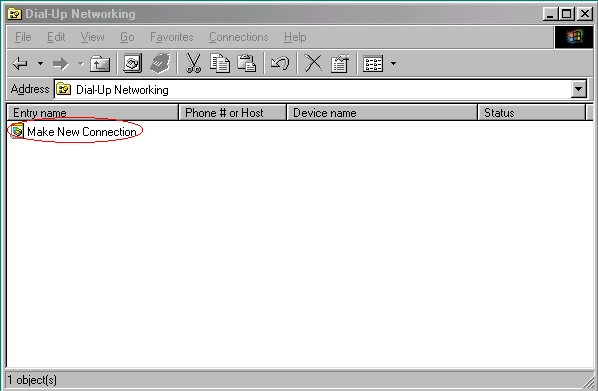
Task: Sort by Phone # or Host column
Action: coord(233,113)
